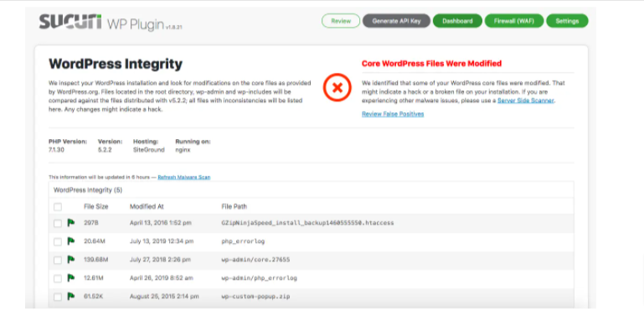This screenshot has width=644, height=315.
Task: Click file path wp-admin/core.27655
Action: coord(256,260)
